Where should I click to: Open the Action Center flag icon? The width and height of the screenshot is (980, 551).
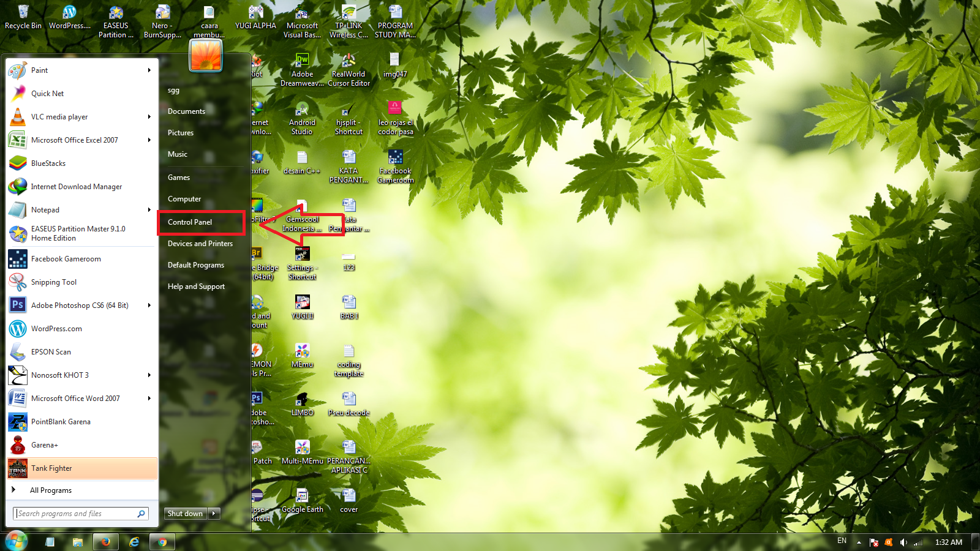point(874,542)
